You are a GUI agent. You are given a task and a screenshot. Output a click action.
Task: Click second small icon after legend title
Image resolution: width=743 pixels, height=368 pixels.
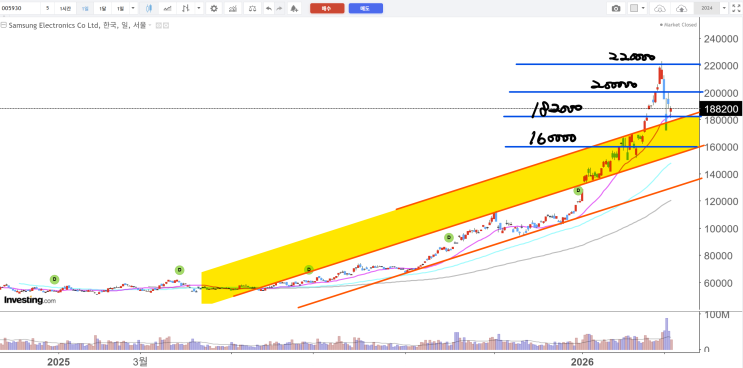(166, 25)
